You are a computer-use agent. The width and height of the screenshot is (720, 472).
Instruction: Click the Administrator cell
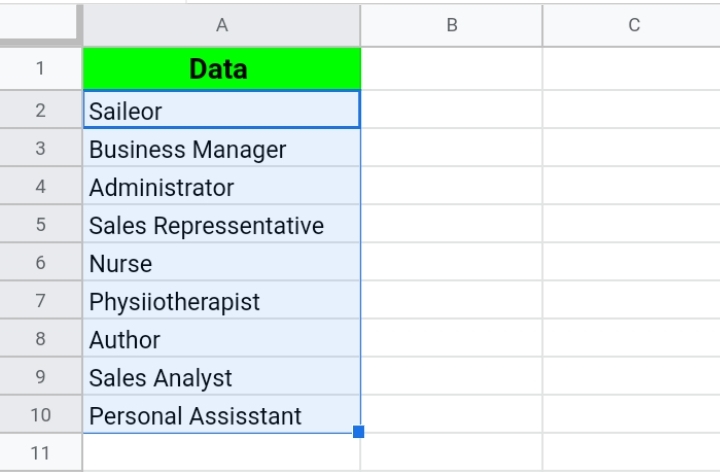tap(222, 186)
